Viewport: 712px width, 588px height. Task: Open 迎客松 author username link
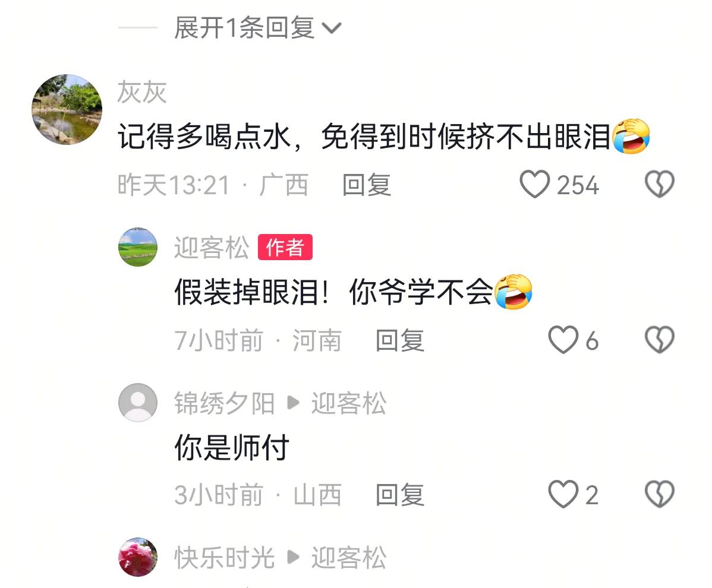pyautogui.click(x=212, y=247)
